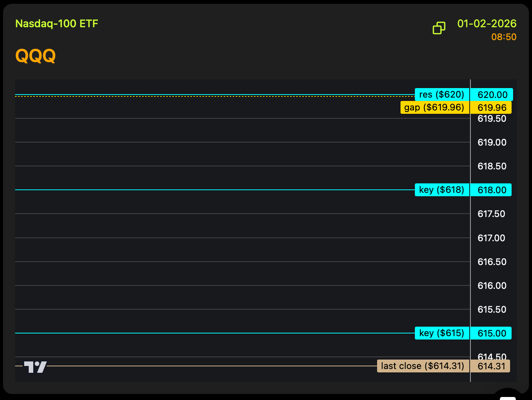Select the res ($620) level label
The height and width of the screenshot is (400, 532).
(x=442, y=95)
